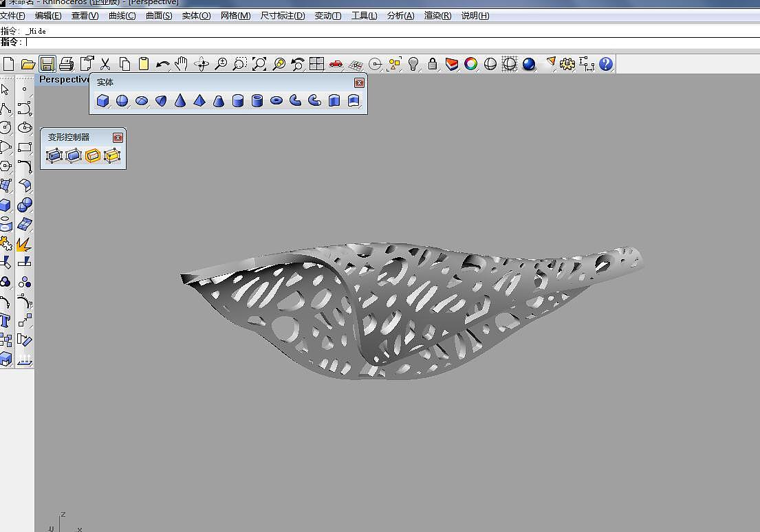
Task: Open the 变动(T) menu
Action: click(328, 16)
